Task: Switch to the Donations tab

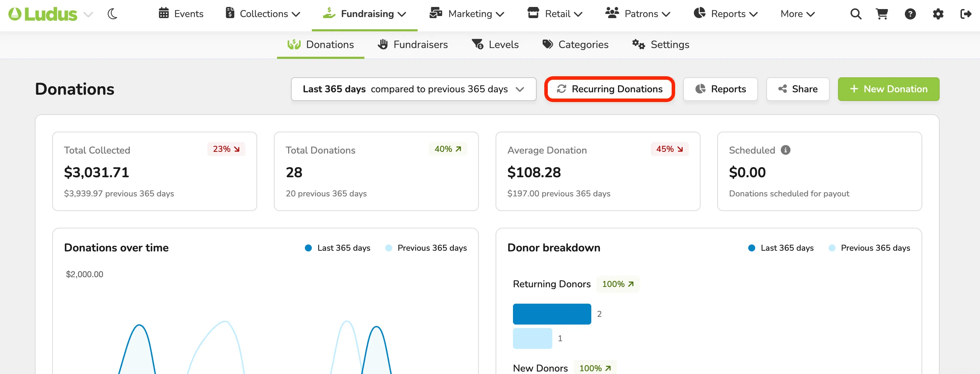Action: coord(320,45)
